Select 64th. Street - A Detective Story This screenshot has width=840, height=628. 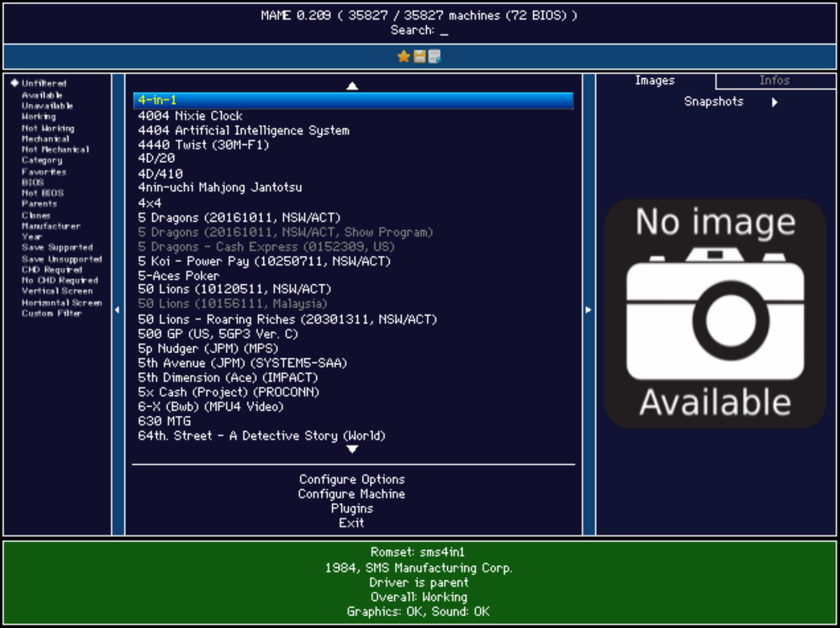pos(262,436)
